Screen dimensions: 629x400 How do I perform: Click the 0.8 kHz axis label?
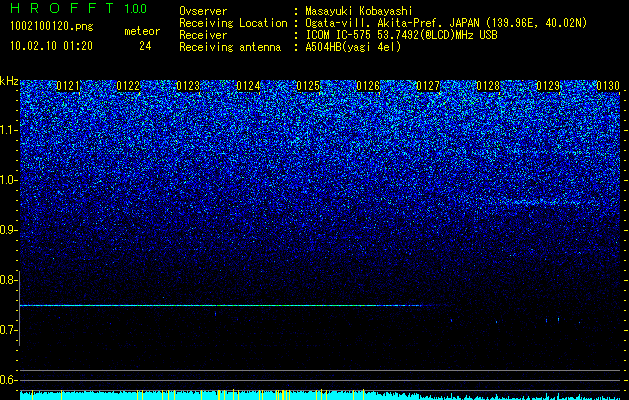pos(8,280)
